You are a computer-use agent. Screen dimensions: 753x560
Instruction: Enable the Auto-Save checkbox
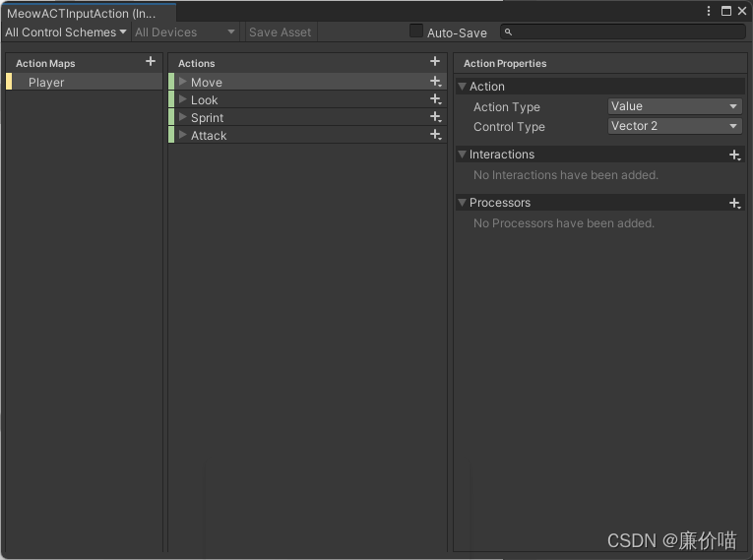(x=416, y=31)
